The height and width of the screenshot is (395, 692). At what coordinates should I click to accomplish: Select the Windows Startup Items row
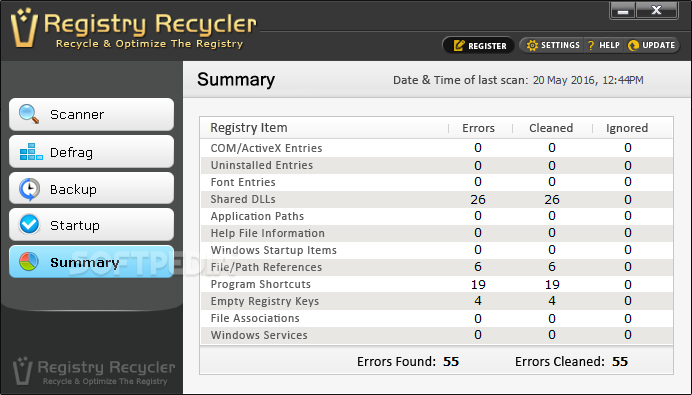point(436,250)
